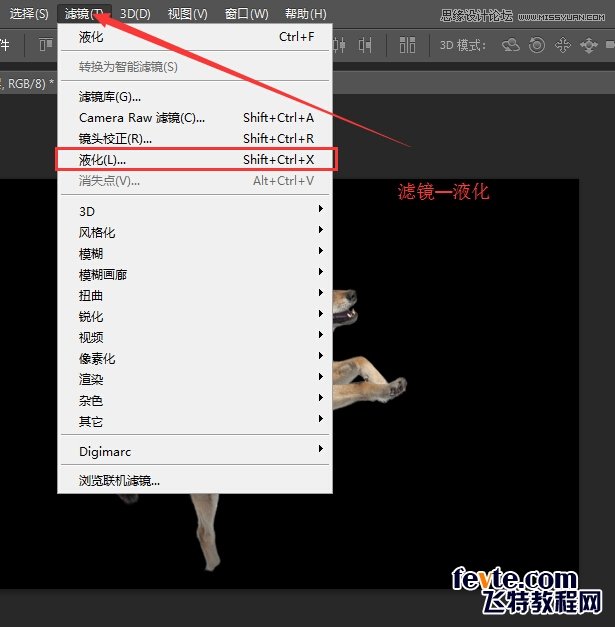Click 浏览联机滤镜... at menu bottom
Viewport: 615px width, 627px height.
tap(195, 480)
